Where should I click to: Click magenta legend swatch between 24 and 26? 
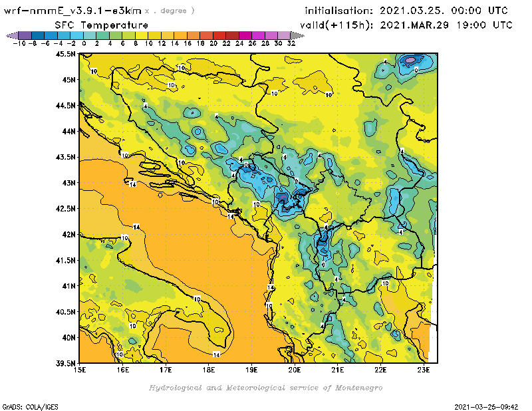pyautogui.click(x=245, y=35)
